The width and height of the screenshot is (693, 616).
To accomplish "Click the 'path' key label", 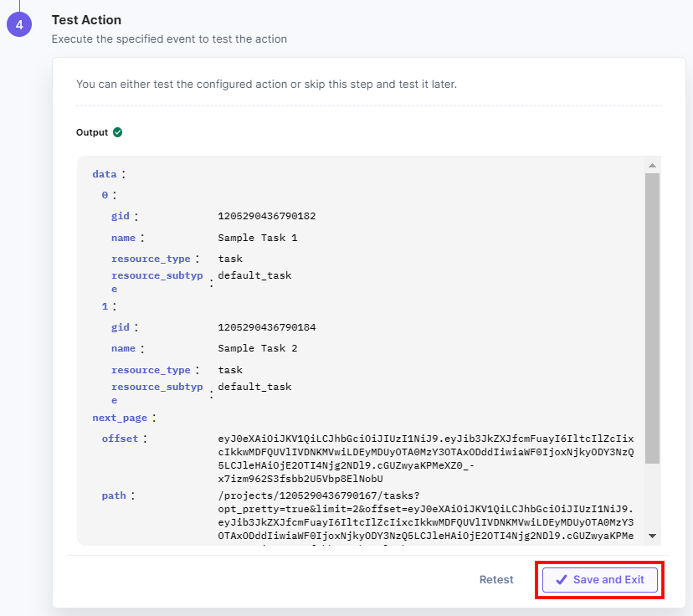I will 114,496.
